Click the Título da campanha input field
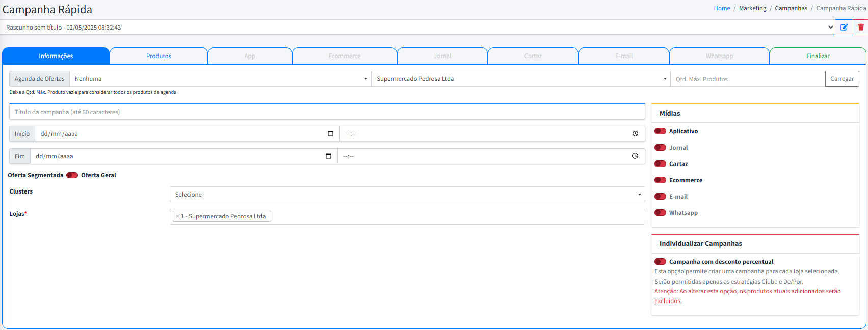The height and width of the screenshot is (330, 868). tap(327, 112)
